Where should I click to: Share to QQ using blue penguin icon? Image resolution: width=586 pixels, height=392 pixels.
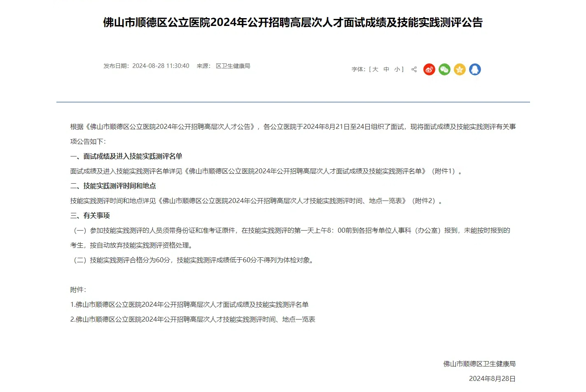click(475, 70)
